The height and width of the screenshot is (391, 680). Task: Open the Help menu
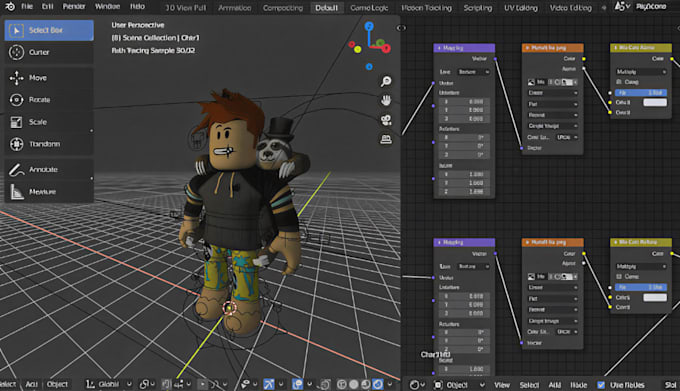[x=137, y=7]
